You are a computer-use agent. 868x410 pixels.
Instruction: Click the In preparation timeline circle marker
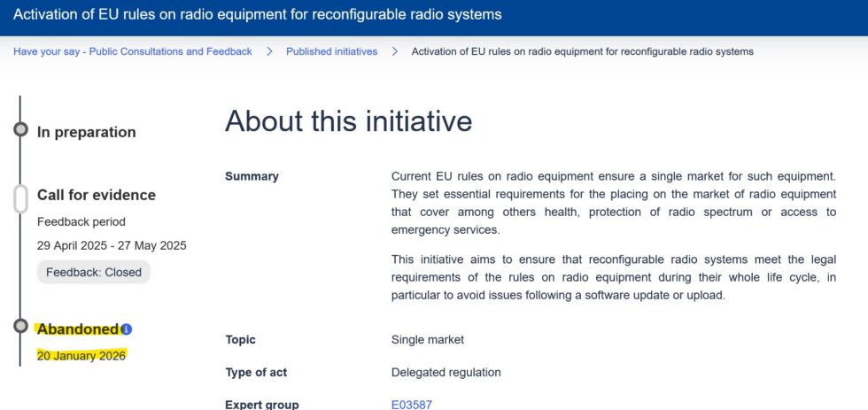coord(20,131)
